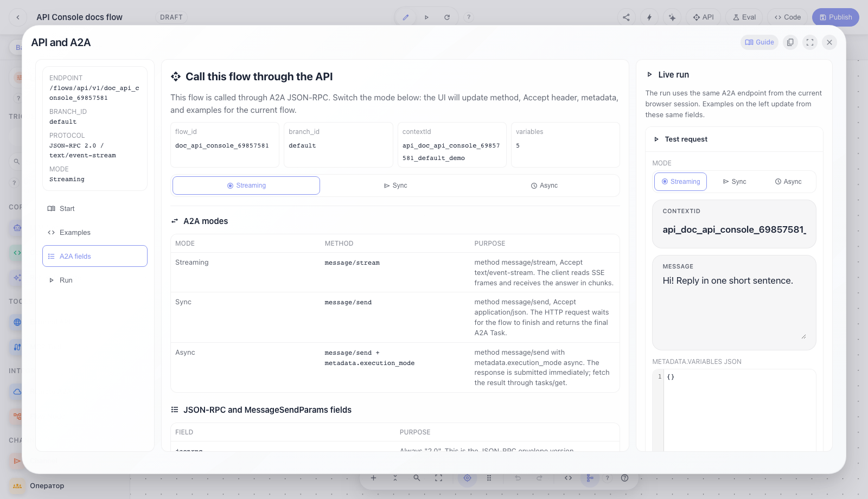This screenshot has height=499, width=868.
Task: Click into the CONTEXTID input field
Action: 734,229
